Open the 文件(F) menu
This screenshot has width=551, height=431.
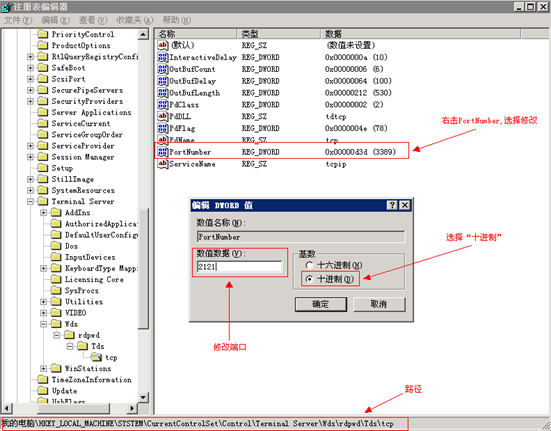(18, 20)
